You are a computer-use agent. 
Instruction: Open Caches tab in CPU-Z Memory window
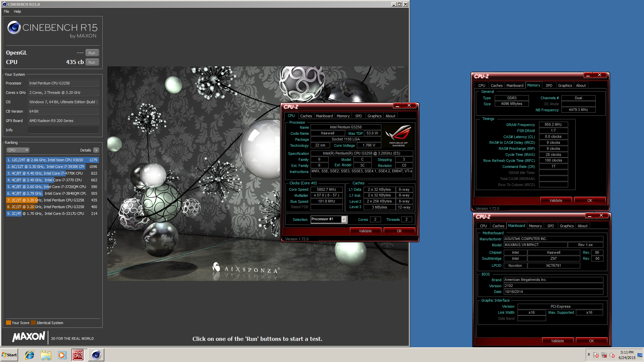click(496, 85)
